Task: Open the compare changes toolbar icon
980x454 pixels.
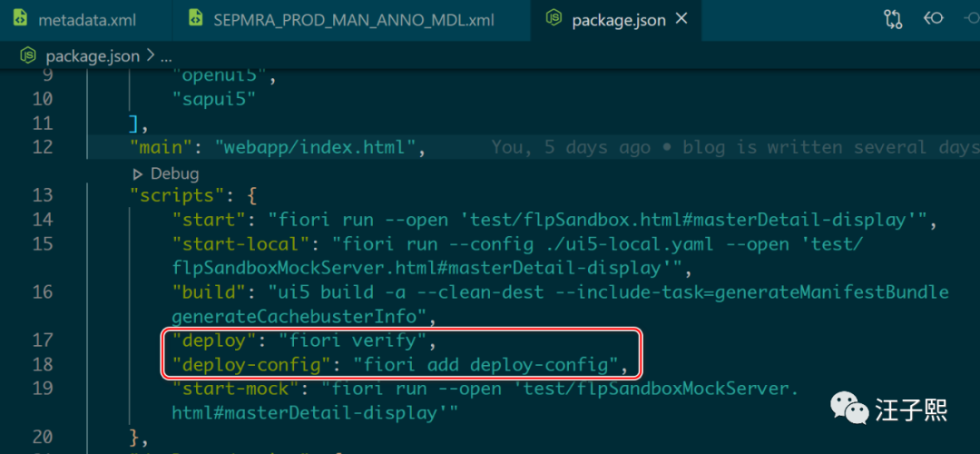Action: pyautogui.click(x=893, y=19)
